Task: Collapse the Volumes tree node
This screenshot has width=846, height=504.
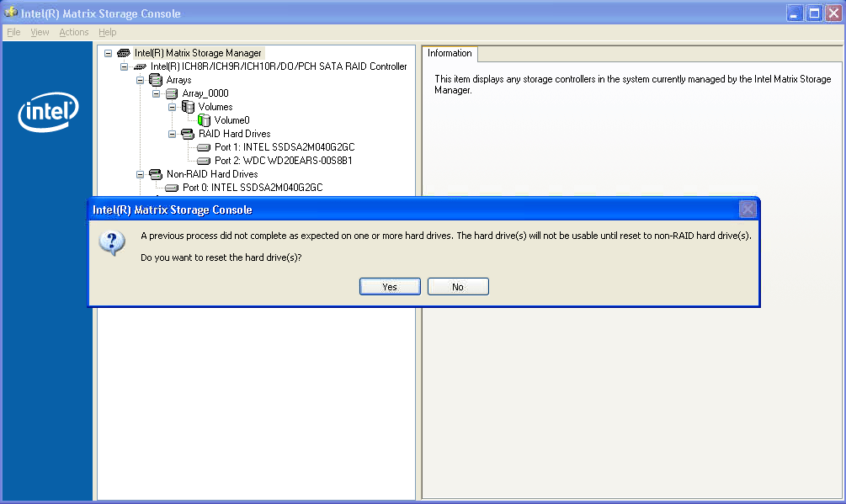Action: (173, 107)
